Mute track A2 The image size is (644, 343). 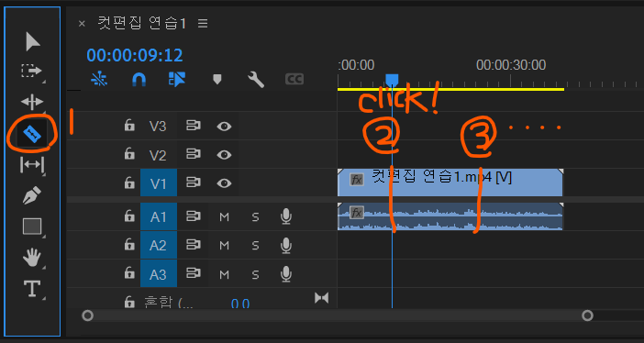224,246
